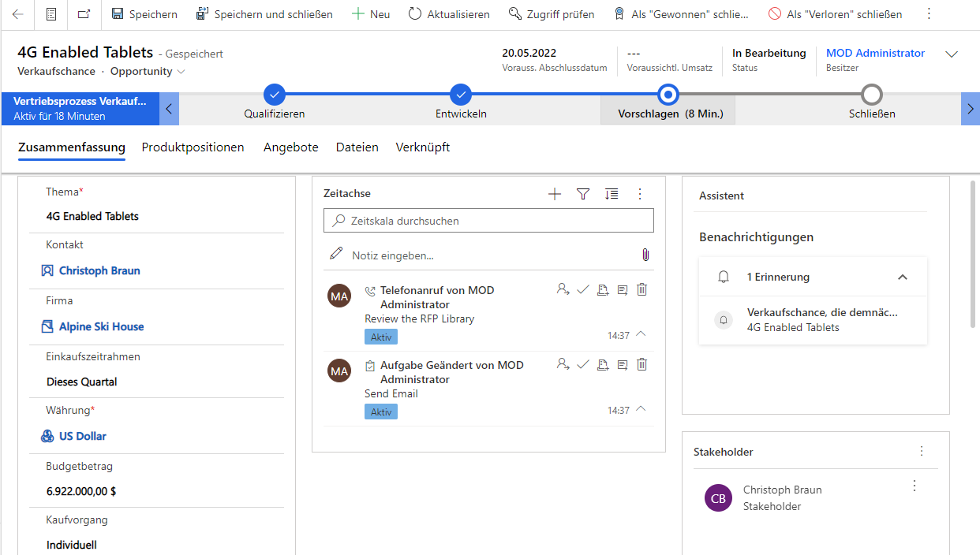Collapse the 1 Erinnerung notification section
Viewport: 980px width, 555px height.
[x=903, y=277]
